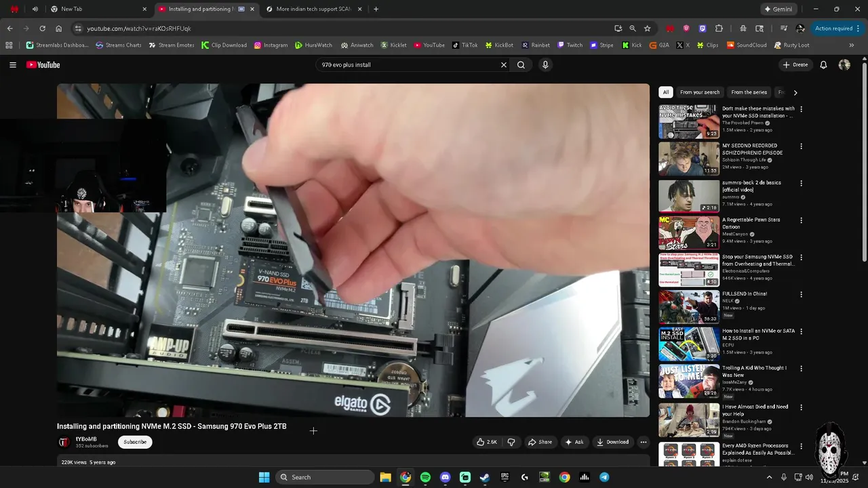Viewport: 868px width, 488px height.
Task: Open the Regrettable Pawn Stars Cartoon thumbnail
Action: click(689, 232)
